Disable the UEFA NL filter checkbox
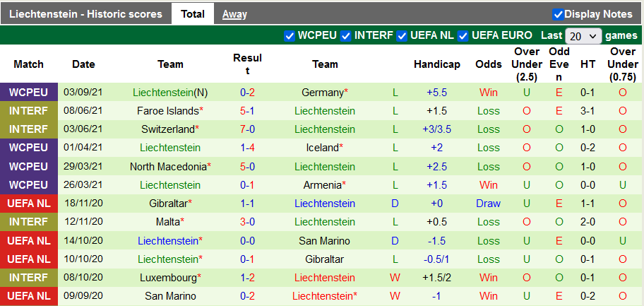The width and height of the screenshot is (644, 306). [402, 36]
